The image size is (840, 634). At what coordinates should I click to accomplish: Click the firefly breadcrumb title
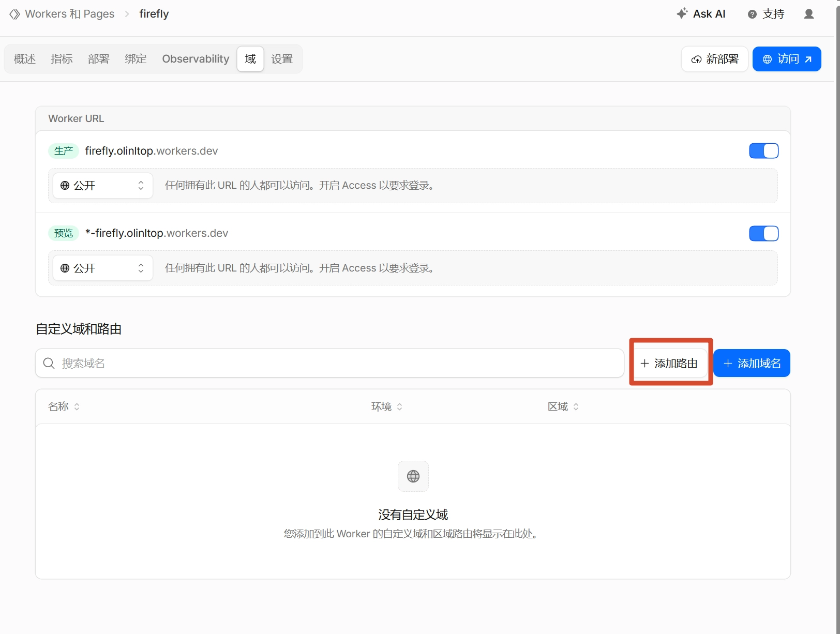154,14
